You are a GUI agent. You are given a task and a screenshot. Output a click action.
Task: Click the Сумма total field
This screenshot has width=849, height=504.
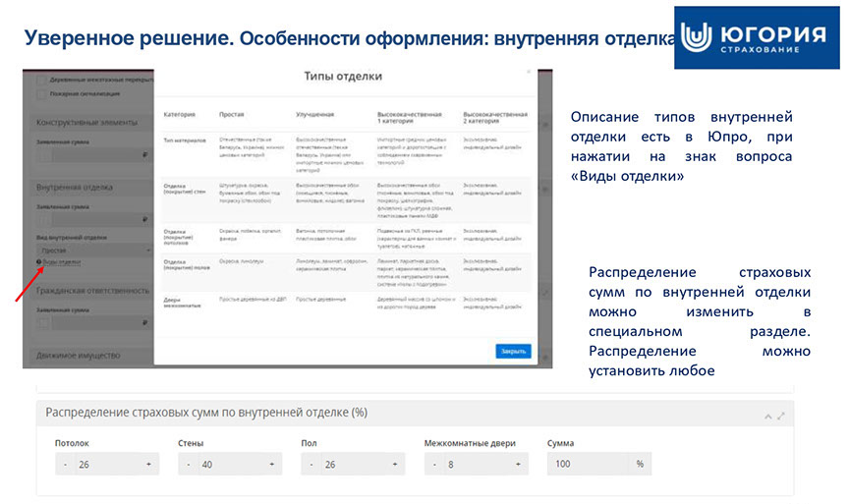(x=588, y=464)
